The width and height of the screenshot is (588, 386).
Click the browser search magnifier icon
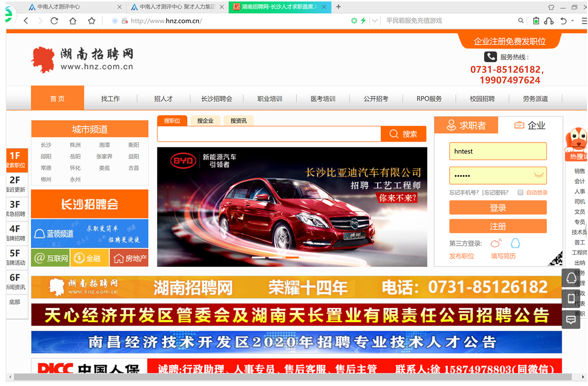[x=521, y=21]
